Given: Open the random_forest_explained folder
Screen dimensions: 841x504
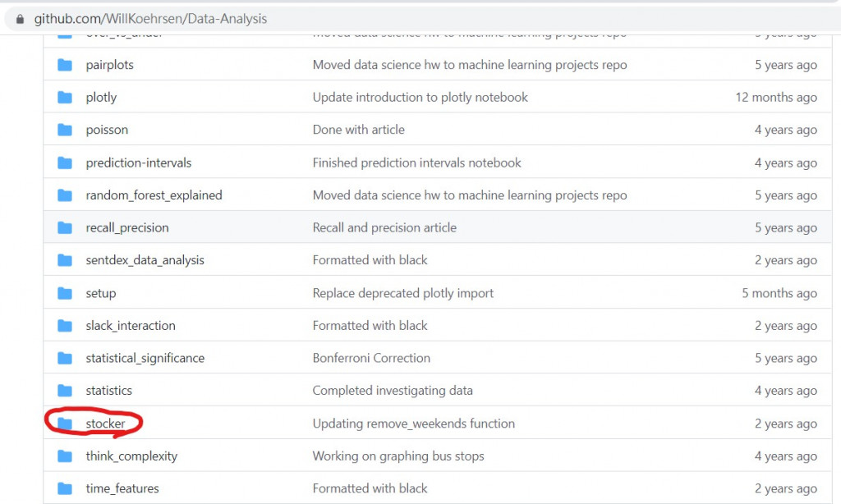Looking at the screenshot, I should pyautogui.click(x=154, y=195).
